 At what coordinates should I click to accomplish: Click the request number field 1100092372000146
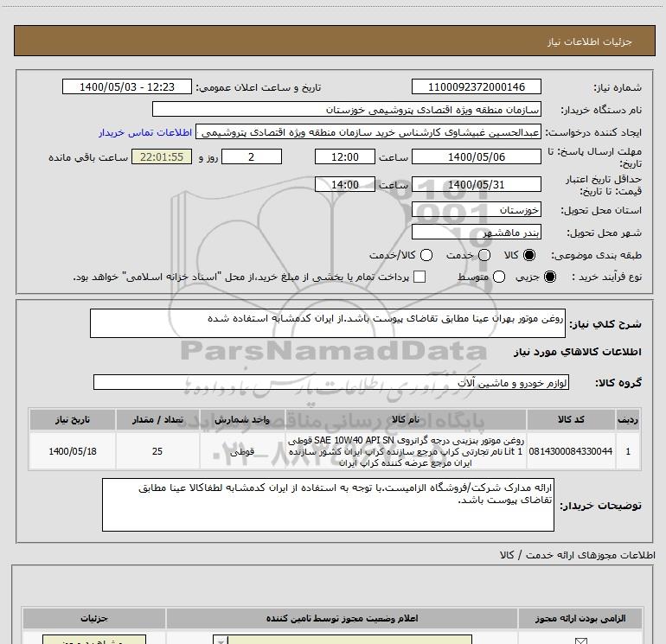click(476, 86)
